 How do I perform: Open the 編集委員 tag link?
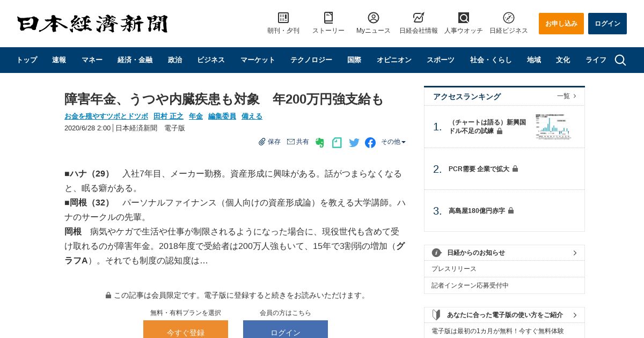point(222,116)
